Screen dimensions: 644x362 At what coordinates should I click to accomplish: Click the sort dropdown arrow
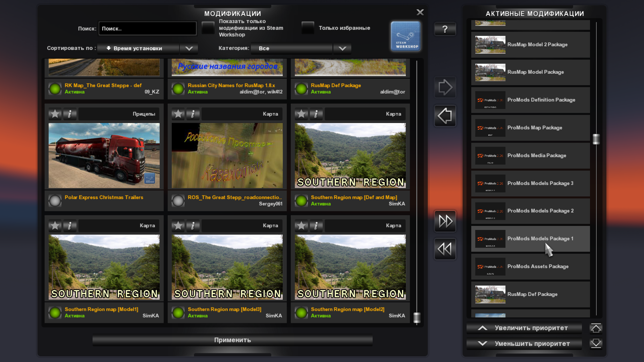coord(189,48)
